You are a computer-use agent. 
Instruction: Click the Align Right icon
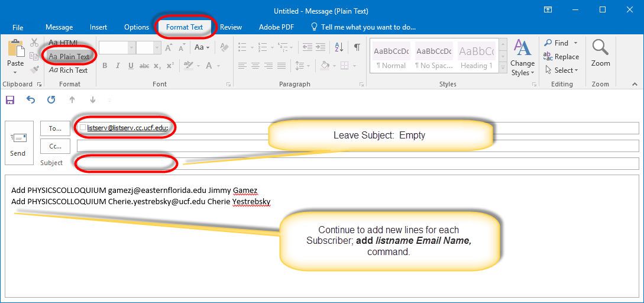268,65
